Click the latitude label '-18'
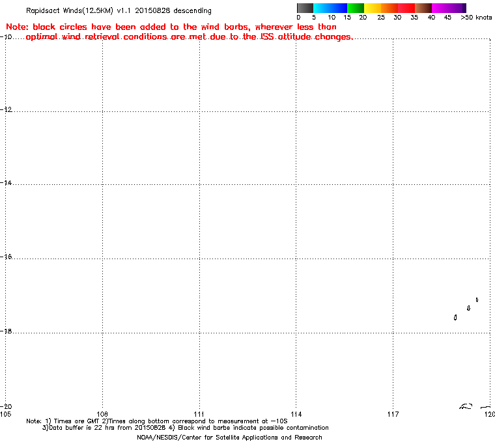The width and height of the screenshot is (495, 448). click(x=6, y=331)
